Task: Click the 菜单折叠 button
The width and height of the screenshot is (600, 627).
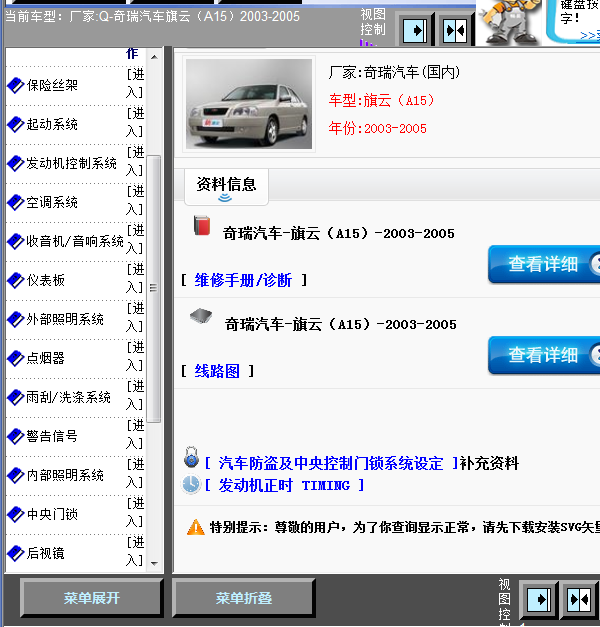Action: click(244, 598)
